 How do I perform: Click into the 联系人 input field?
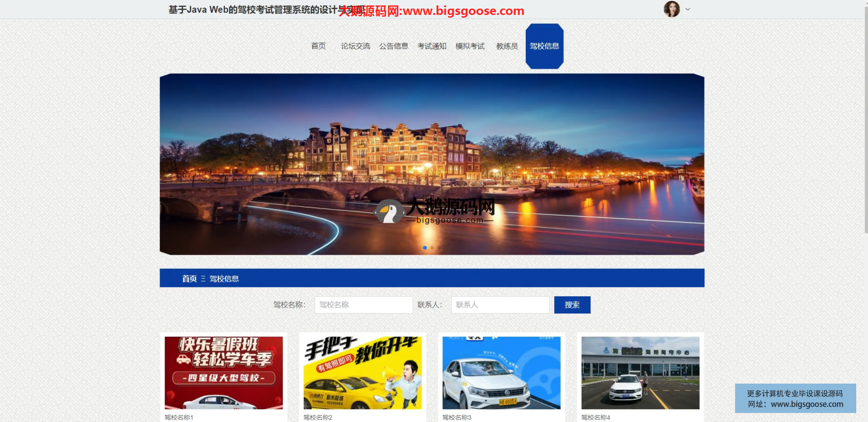[500, 305]
